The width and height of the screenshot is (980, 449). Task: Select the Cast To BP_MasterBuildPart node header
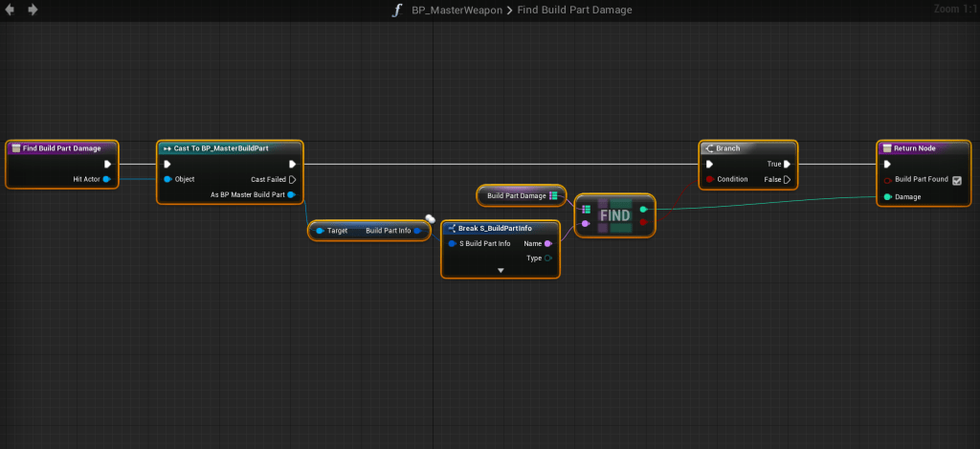point(230,148)
